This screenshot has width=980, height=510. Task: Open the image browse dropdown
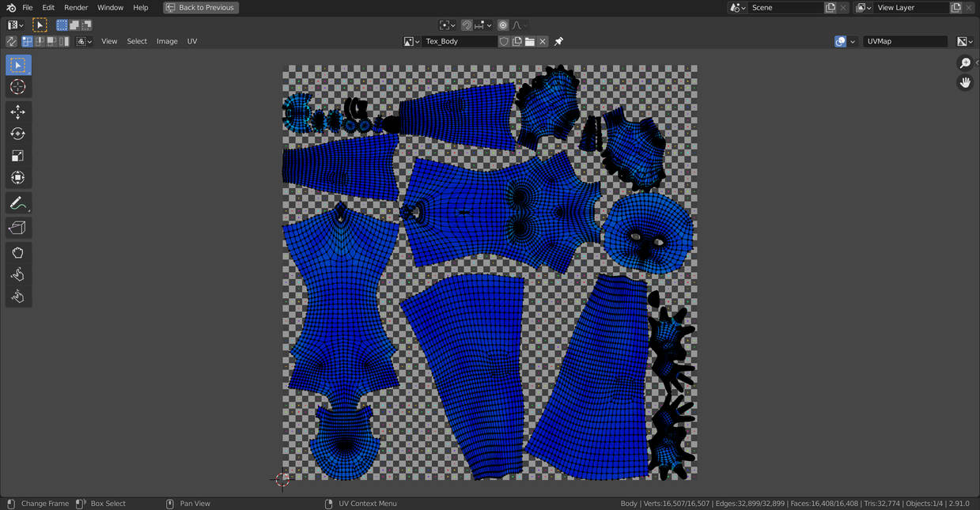click(x=411, y=41)
